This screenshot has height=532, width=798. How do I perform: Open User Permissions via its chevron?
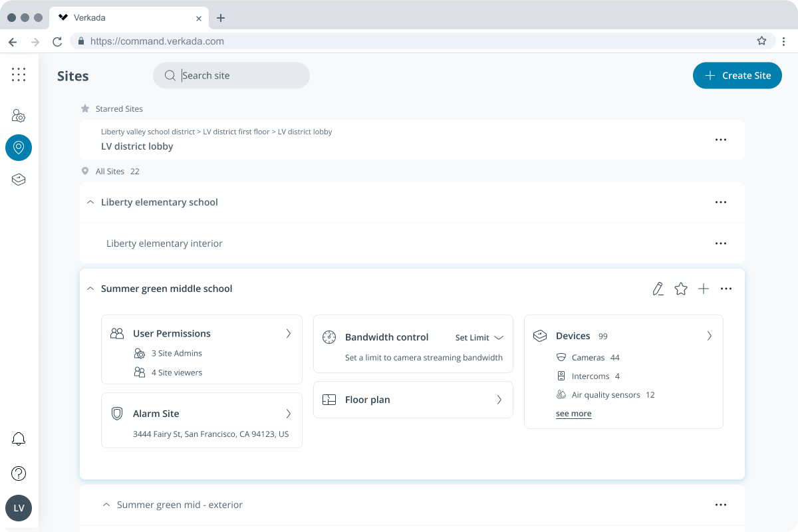pyautogui.click(x=289, y=333)
